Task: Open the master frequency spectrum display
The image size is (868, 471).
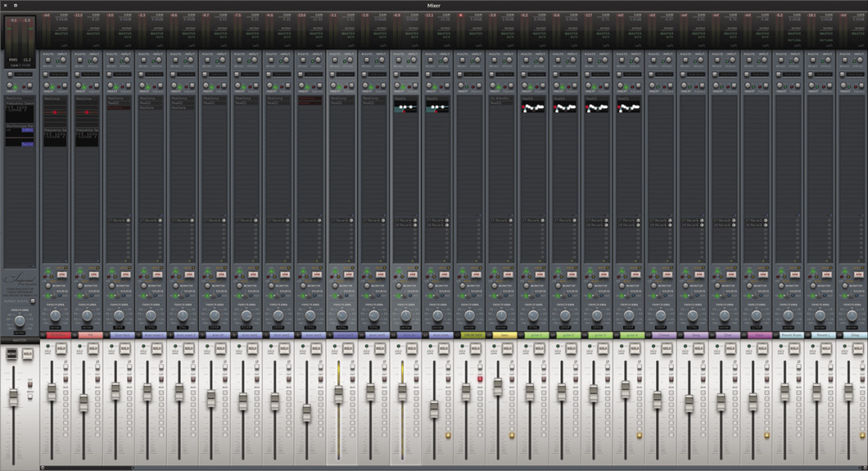Action: [20, 114]
